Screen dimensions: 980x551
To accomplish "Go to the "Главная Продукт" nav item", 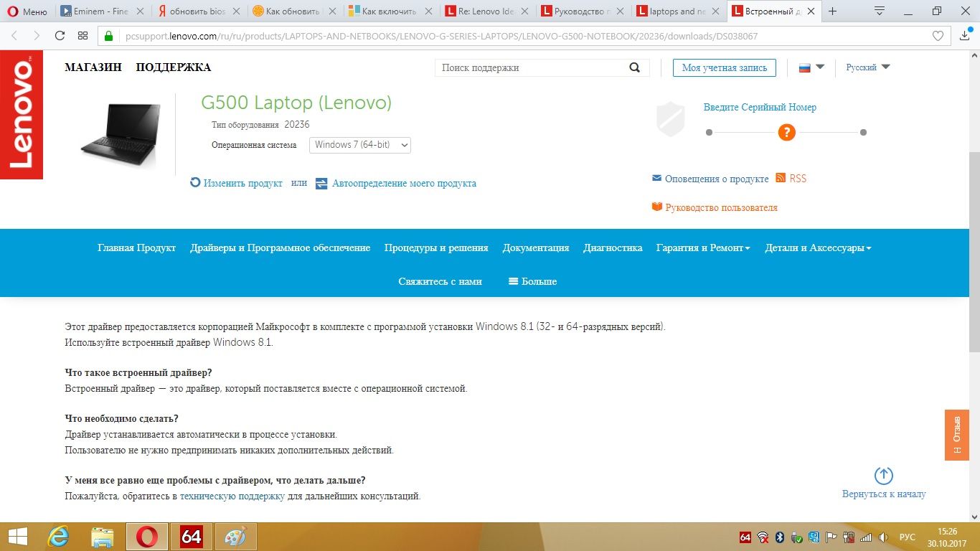I will [x=136, y=248].
